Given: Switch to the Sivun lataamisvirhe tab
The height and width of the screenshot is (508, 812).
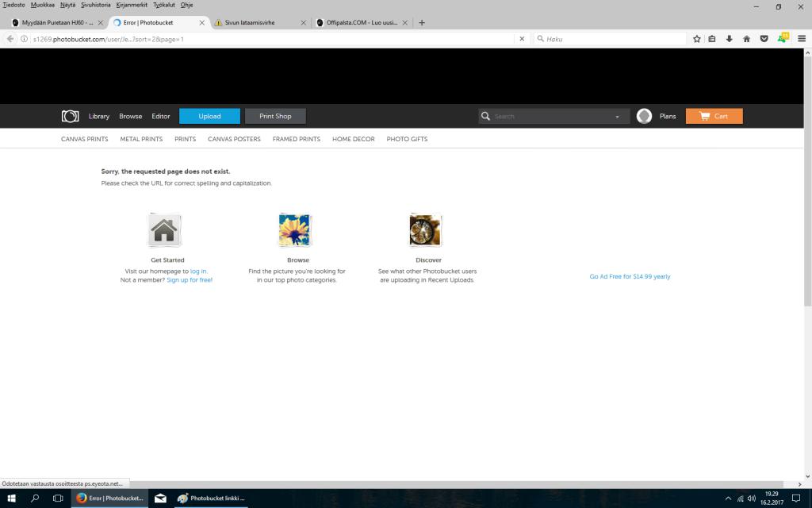Looking at the screenshot, I should pos(250,22).
